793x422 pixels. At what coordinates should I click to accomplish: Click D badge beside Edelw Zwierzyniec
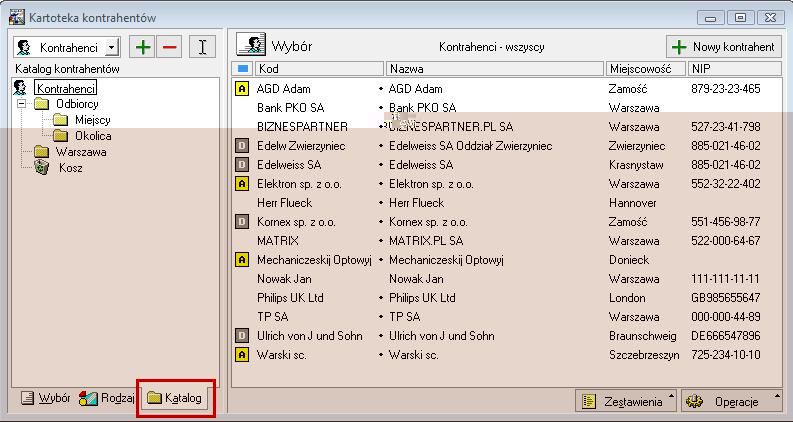pos(242,146)
